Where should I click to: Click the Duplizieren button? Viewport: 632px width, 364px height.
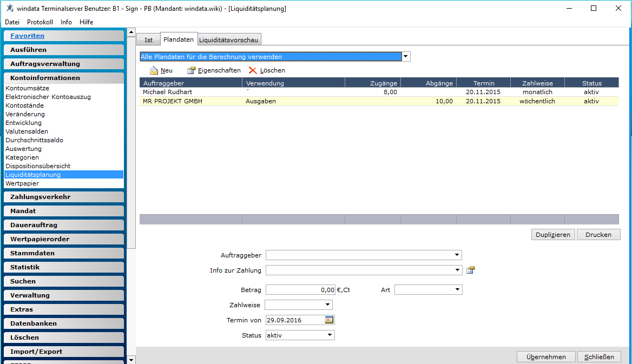click(553, 235)
